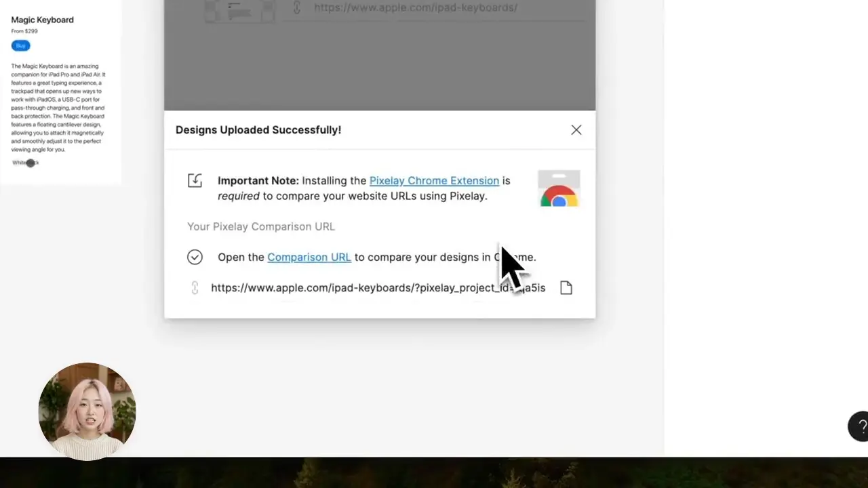Click the Magic Keyboard description paragraph
The height and width of the screenshot is (488, 868).
(x=58, y=108)
